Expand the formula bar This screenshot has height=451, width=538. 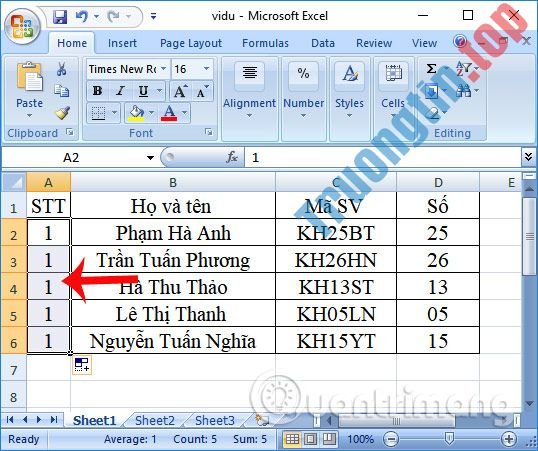(x=529, y=157)
